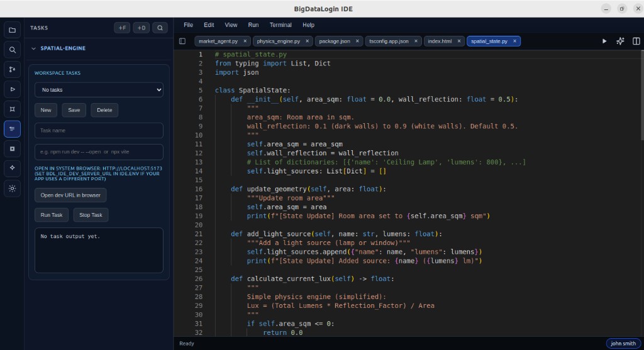
Task: Click the 'class SpatialState:' code line
Action: [x=253, y=90]
